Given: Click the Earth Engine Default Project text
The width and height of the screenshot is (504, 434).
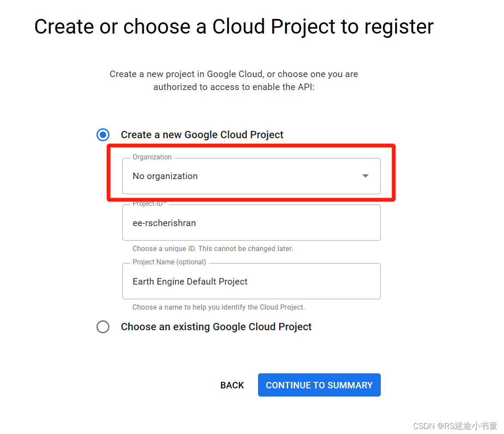Looking at the screenshot, I should (190, 282).
